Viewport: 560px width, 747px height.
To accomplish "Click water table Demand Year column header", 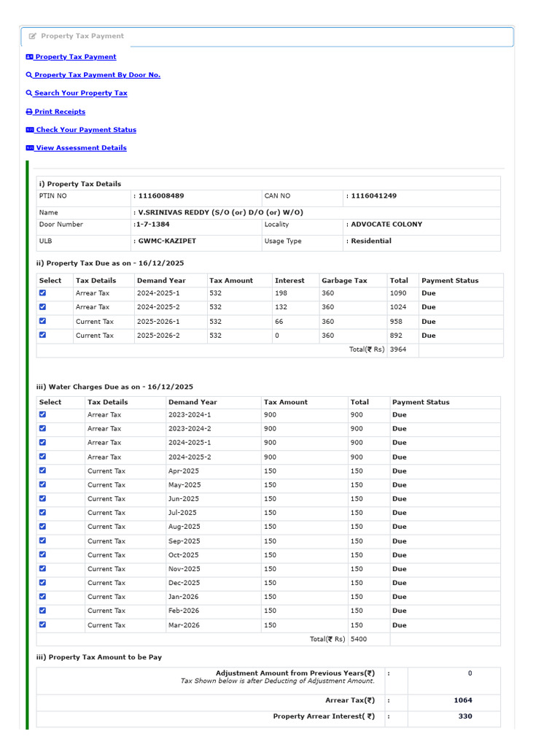I will [x=192, y=402].
